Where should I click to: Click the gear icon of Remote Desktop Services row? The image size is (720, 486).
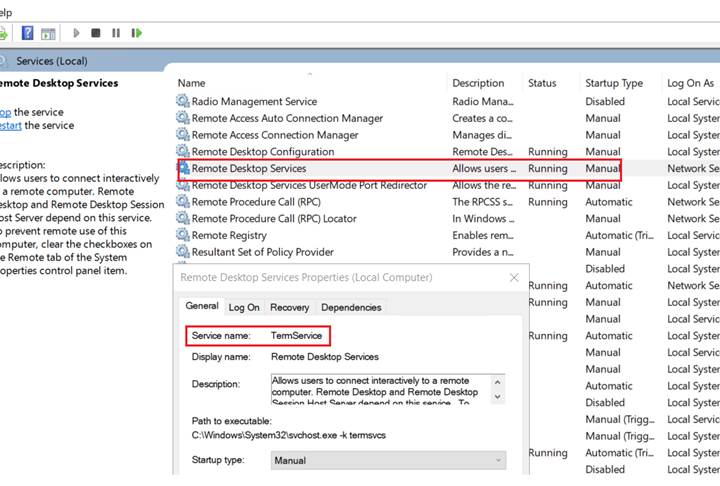[184, 168]
